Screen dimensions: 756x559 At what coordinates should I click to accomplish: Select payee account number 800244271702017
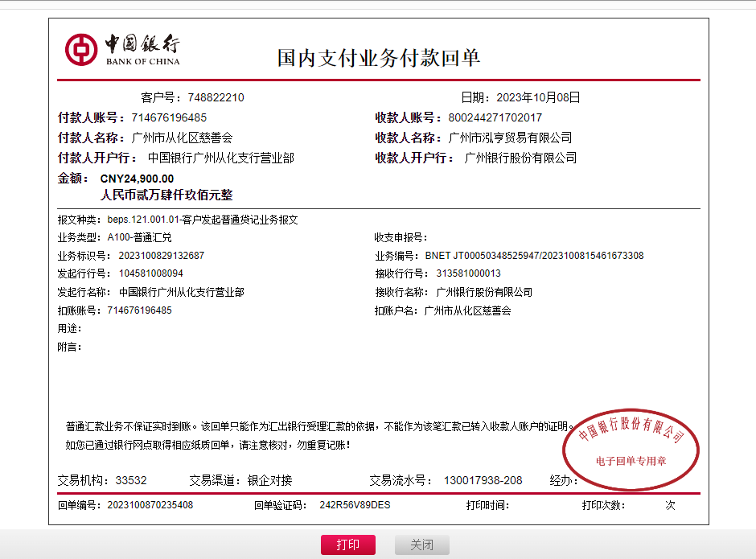coord(495,117)
